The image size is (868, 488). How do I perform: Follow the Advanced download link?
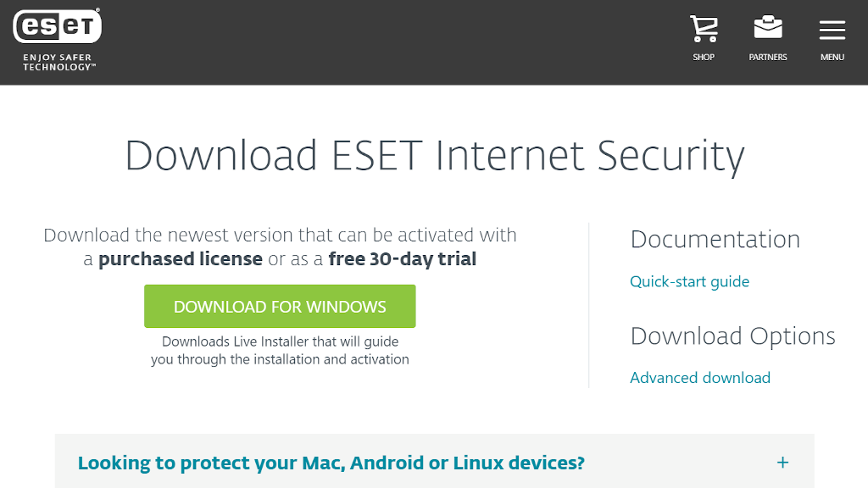pos(699,377)
